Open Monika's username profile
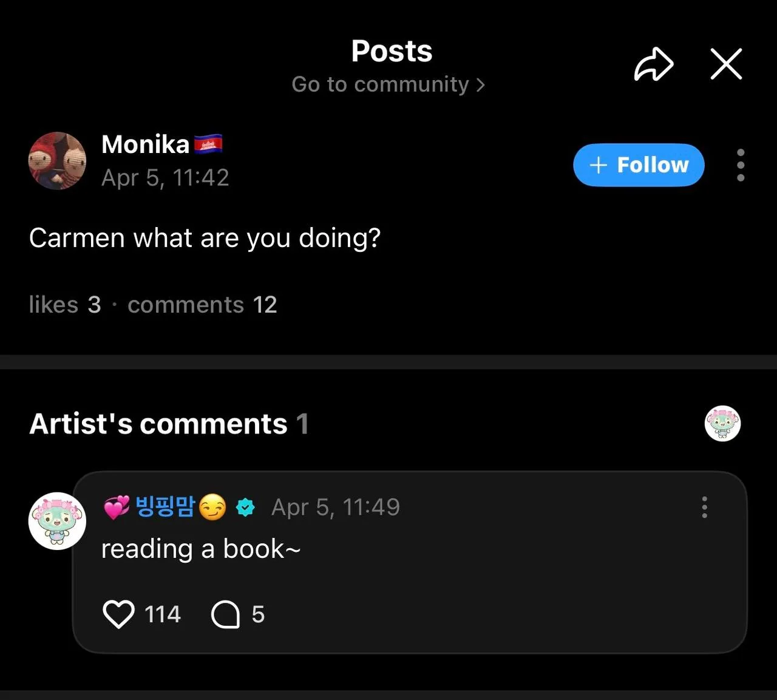Viewport: 777px width, 700px height. coord(145,144)
